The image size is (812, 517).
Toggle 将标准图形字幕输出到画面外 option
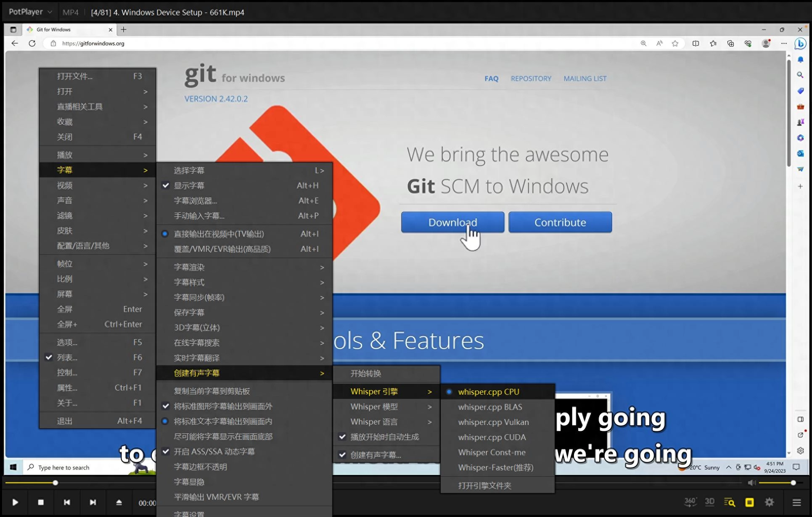(245, 406)
